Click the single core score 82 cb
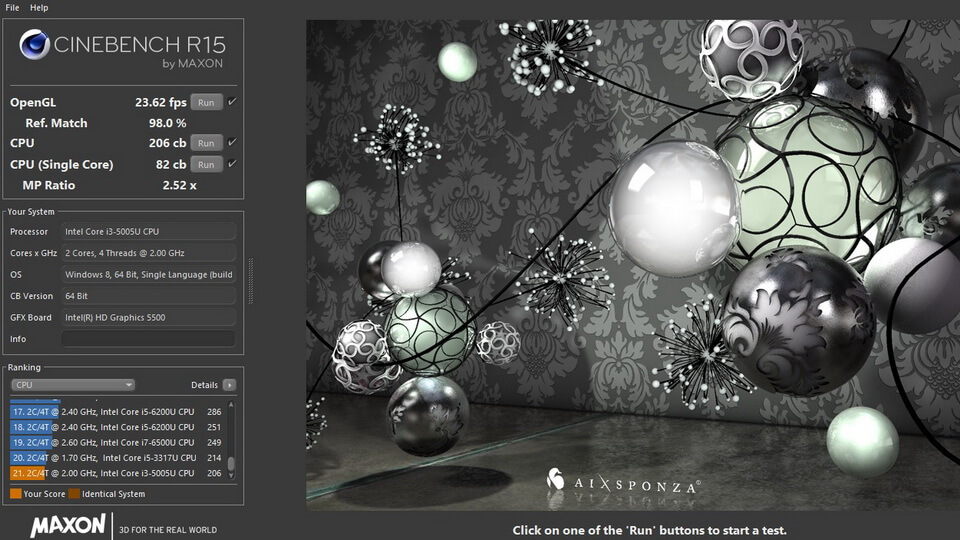The height and width of the screenshot is (540, 960). [x=171, y=164]
